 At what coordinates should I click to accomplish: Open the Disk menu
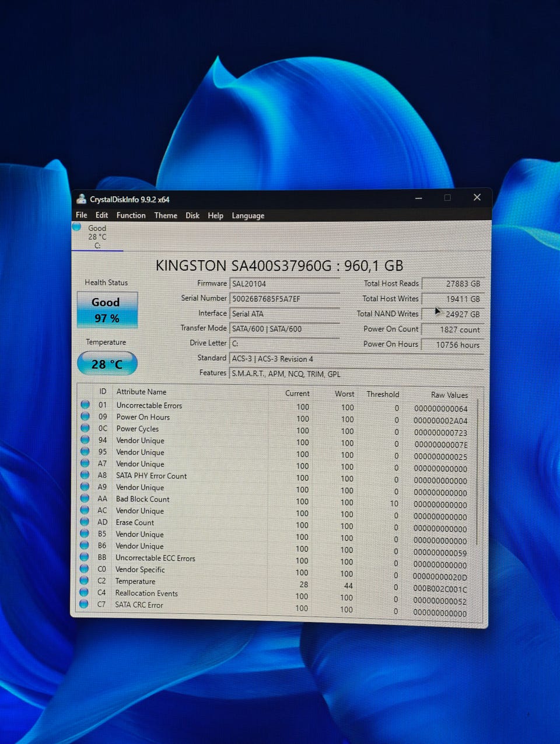click(192, 215)
